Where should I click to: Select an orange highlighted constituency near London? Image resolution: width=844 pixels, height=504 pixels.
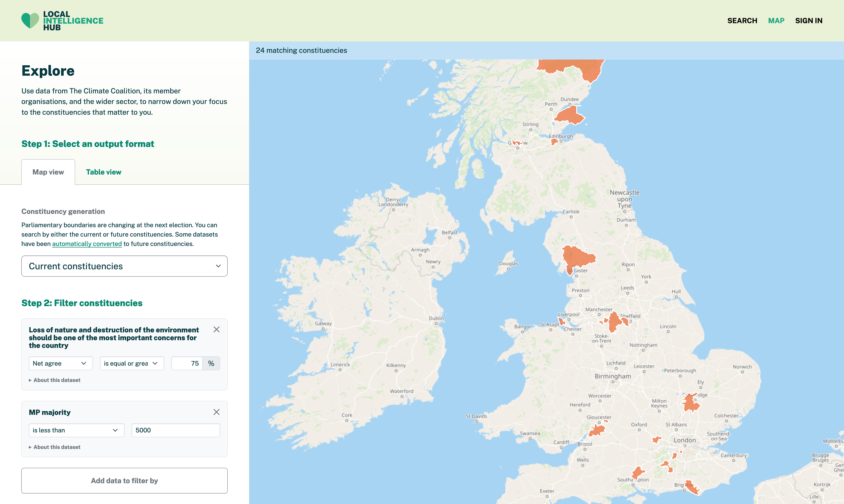656,439
